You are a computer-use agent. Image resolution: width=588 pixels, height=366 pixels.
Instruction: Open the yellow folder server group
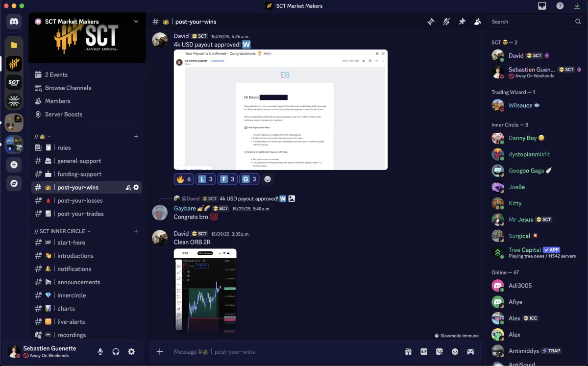tap(14, 45)
